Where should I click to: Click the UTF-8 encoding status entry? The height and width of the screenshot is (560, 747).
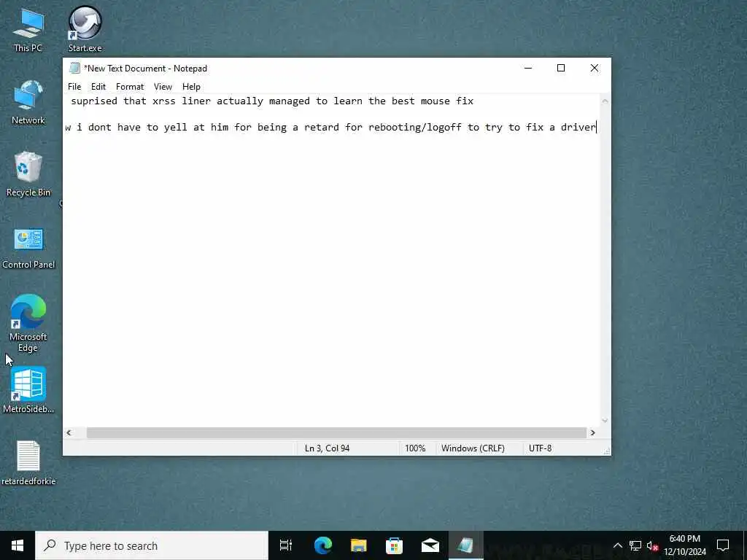coord(541,448)
